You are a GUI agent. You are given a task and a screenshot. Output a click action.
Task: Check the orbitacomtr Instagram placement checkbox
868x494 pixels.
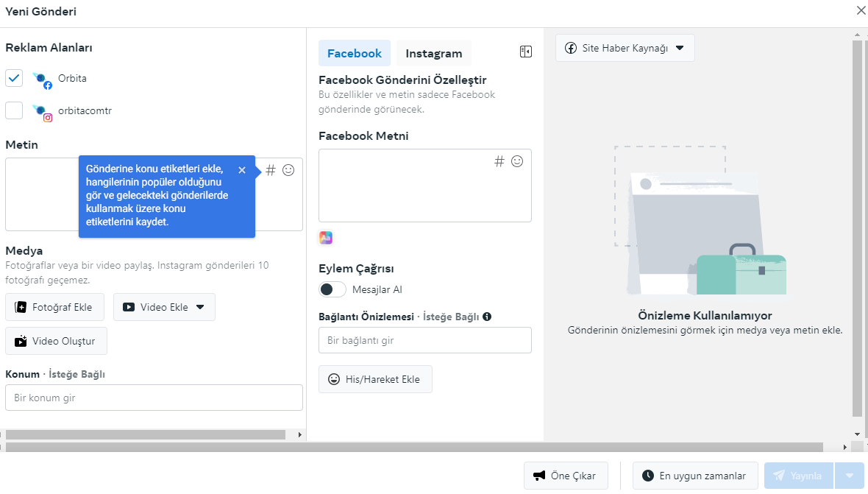click(14, 110)
